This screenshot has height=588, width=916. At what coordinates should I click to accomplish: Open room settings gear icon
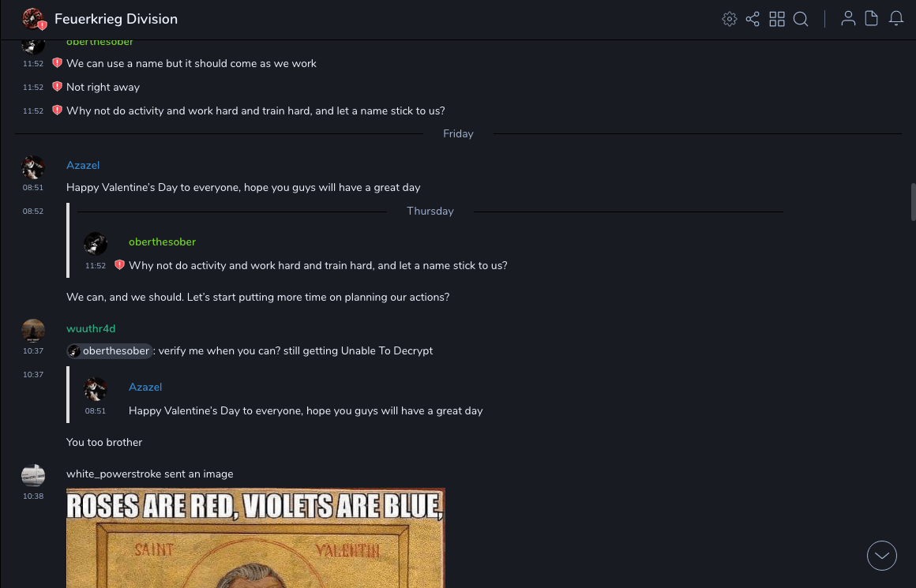point(729,19)
